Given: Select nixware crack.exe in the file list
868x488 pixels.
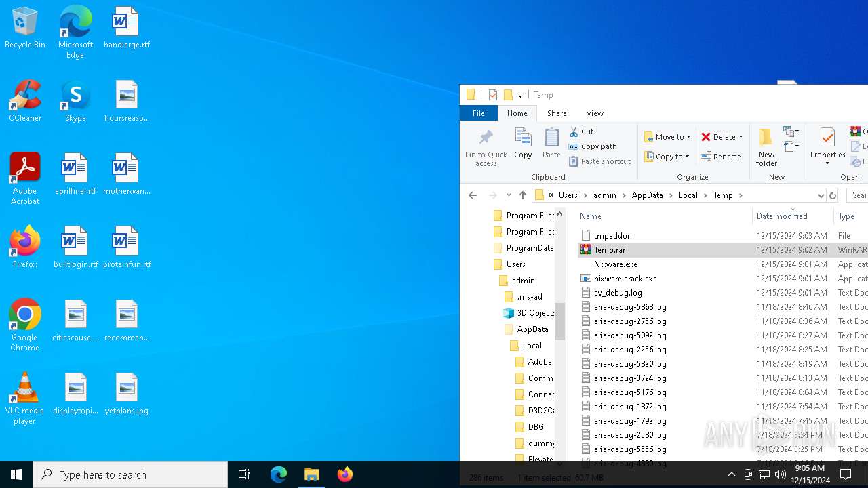Looking at the screenshot, I should (625, 278).
